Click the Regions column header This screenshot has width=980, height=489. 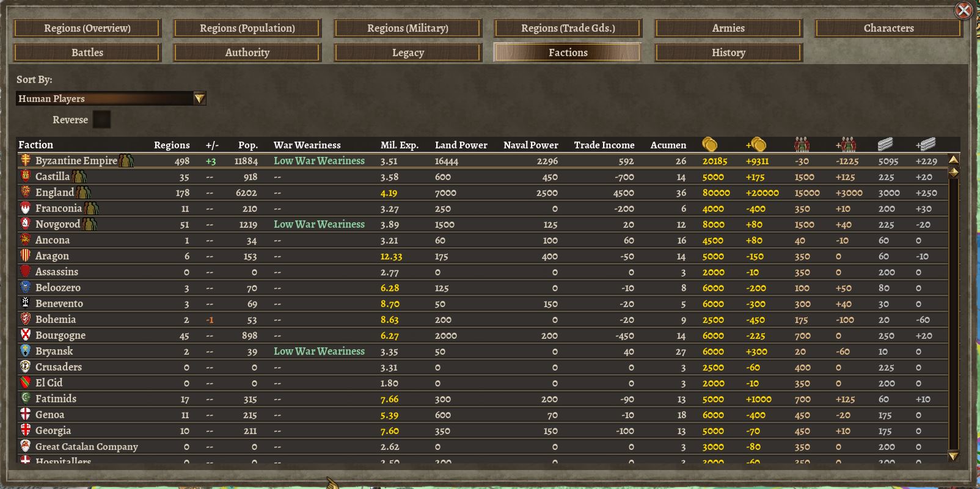point(172,145)
